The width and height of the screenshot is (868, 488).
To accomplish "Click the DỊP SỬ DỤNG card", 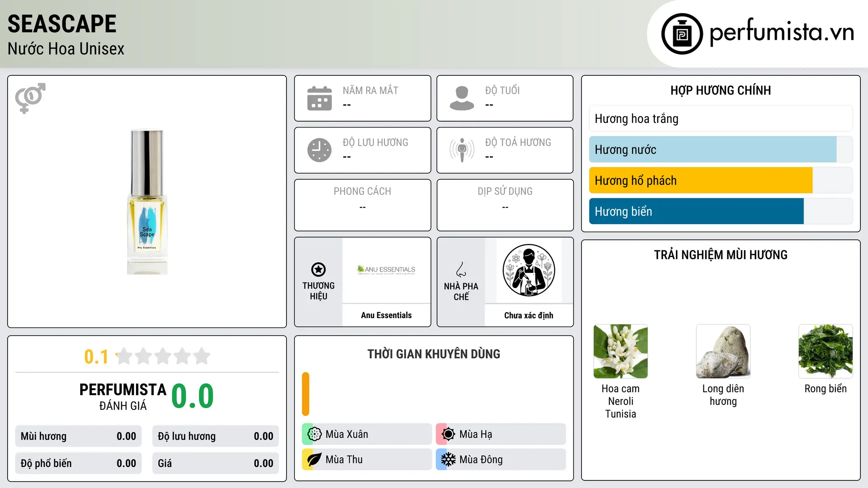I will point(505,205).
